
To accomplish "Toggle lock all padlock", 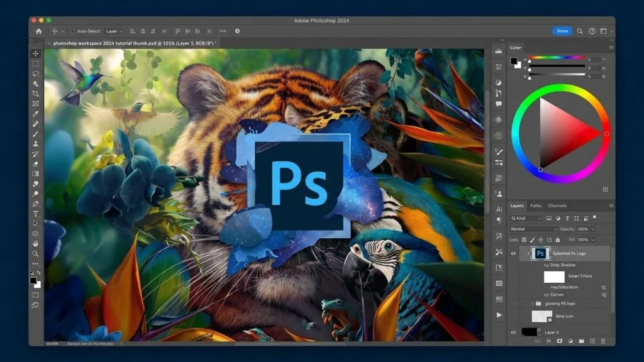I will [x=558, y=239].
